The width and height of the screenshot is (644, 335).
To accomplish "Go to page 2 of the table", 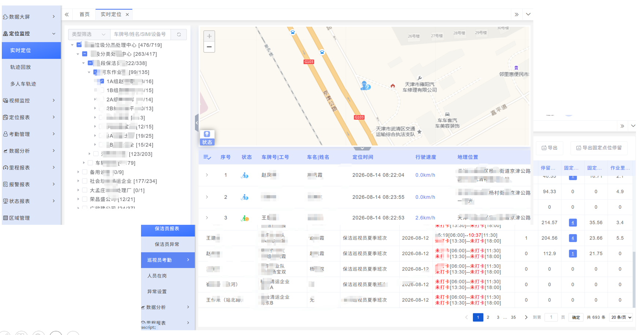I will pyautogui.click(x=488, y=317).
